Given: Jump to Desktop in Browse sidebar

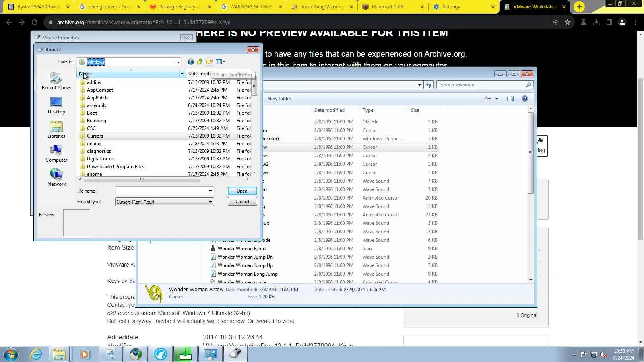Looking at the screenshot, I should 56,105.
